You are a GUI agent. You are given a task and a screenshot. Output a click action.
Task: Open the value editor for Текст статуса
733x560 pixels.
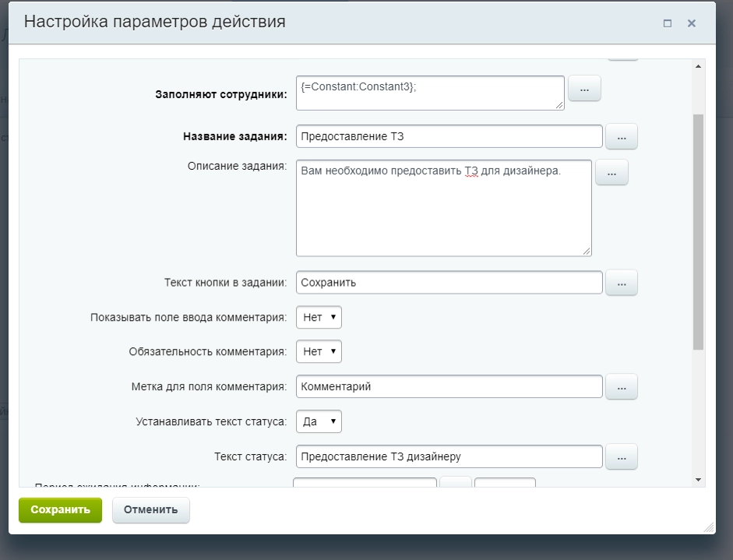[x=621, y=456]
